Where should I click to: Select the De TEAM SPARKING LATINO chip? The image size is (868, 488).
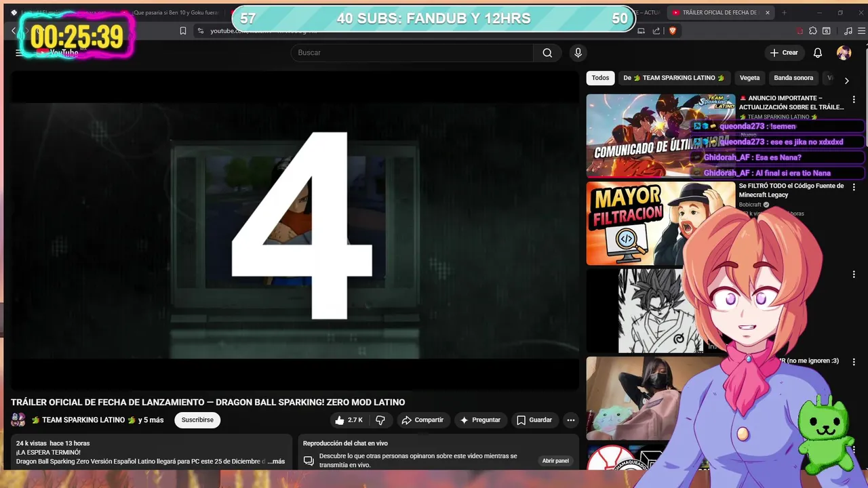(674, 78)
